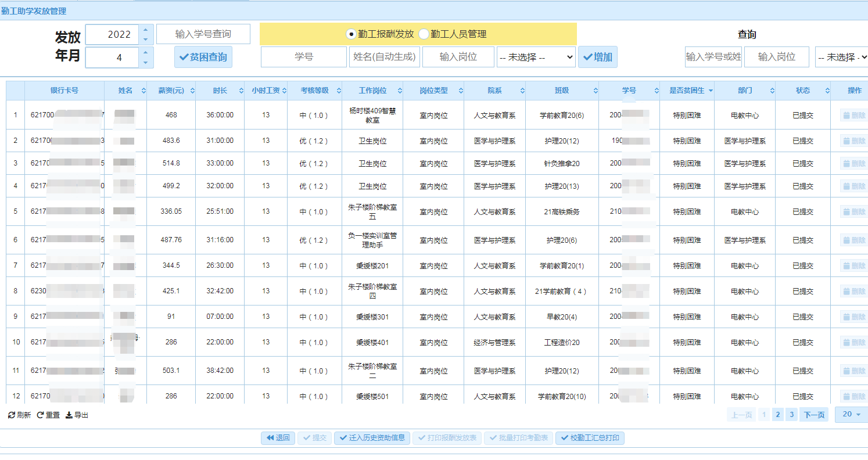Decrease the month stepper value
The width and height of the screenshot is (868, 460).
tap(145, 63)
